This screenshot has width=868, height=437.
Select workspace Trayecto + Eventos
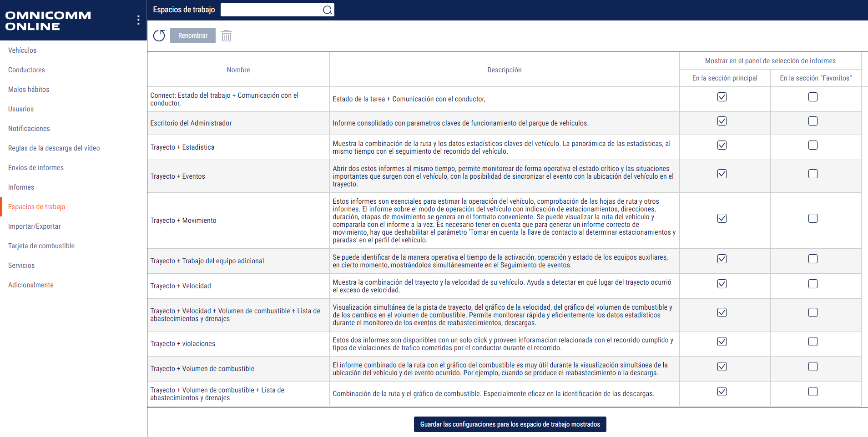pyautogui.click(x=178, y=176)
